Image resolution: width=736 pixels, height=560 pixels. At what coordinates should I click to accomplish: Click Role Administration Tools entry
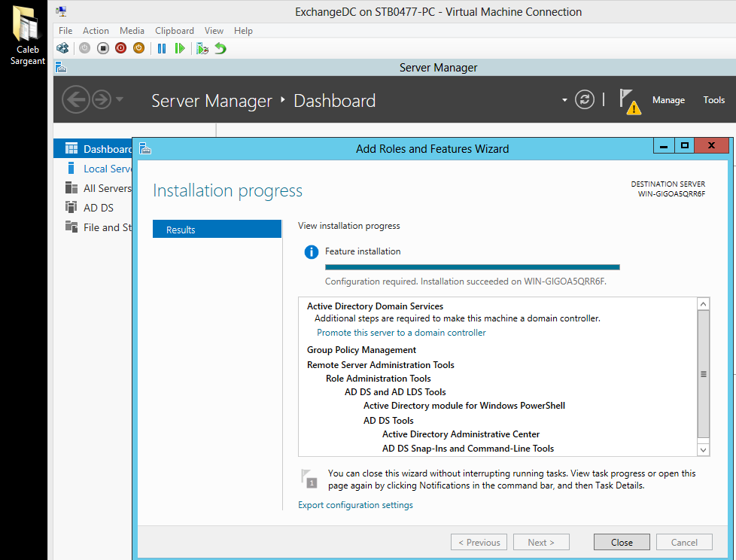click(378, 379)
